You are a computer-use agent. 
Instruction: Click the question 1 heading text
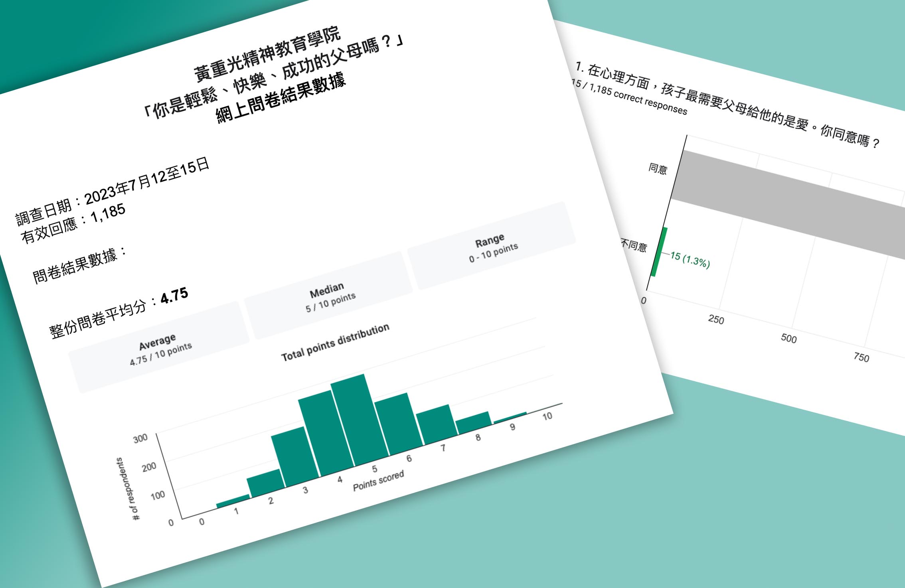pos(727,105)
